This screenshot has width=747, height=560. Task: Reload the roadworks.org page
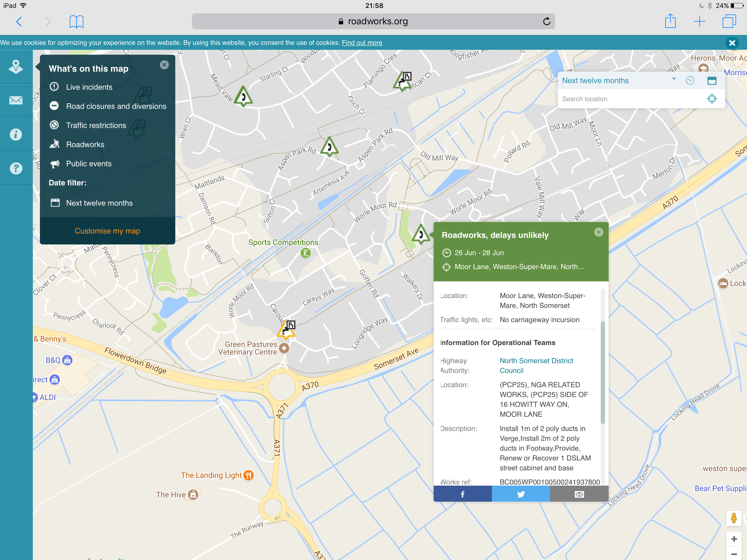point(547,21)
